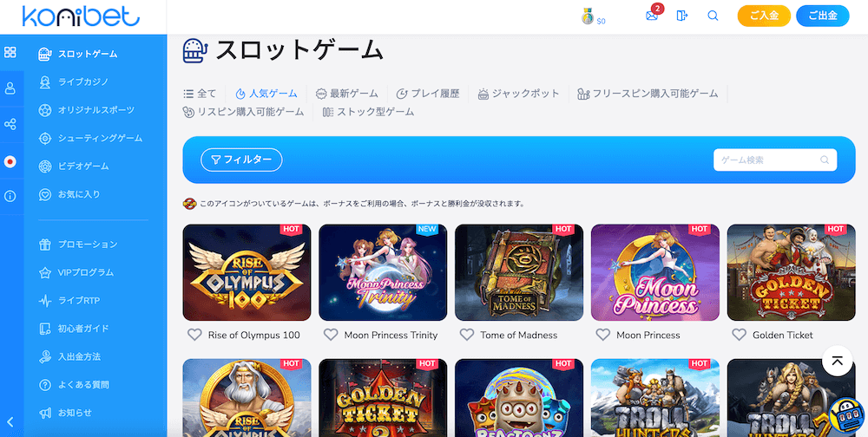Viewport: 868px width, 437px height.
Task: Toggle the heart for Moon Princess Trinity
Action: (331, 335)
